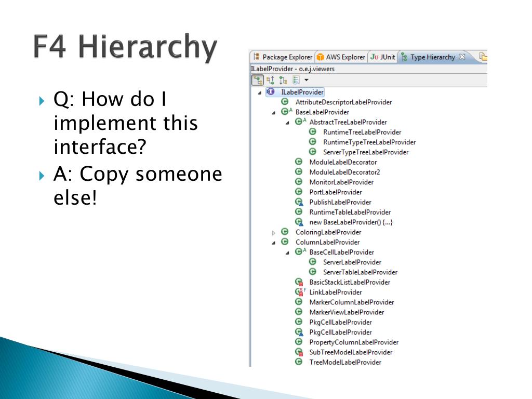The width and height of the screenshot is (532, 399).
Task: Toggle Show the Subtype Hierarchy button
Action: (x=283, y=80)
